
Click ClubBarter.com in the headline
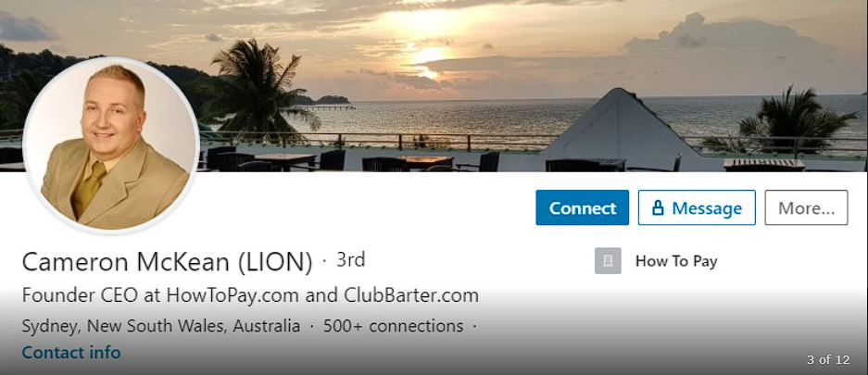pyautogui.click(x=411, y=295)
